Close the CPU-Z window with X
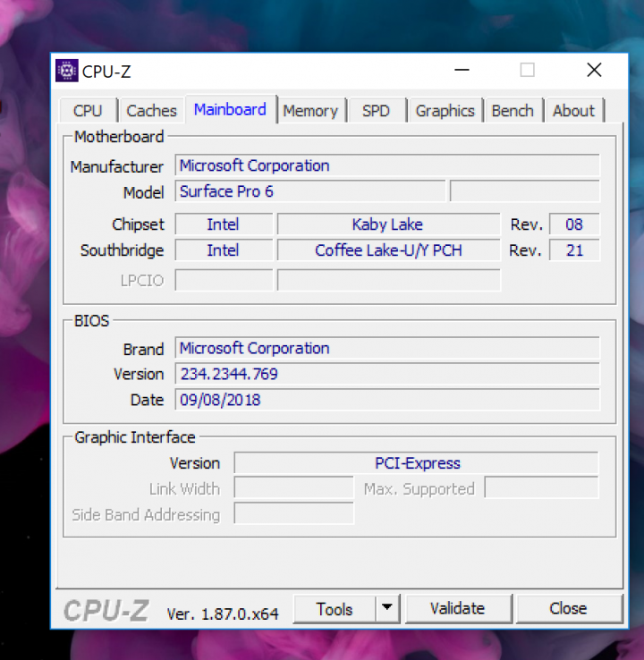This screenshot has height=660, width=644. [x=594, y=71]
